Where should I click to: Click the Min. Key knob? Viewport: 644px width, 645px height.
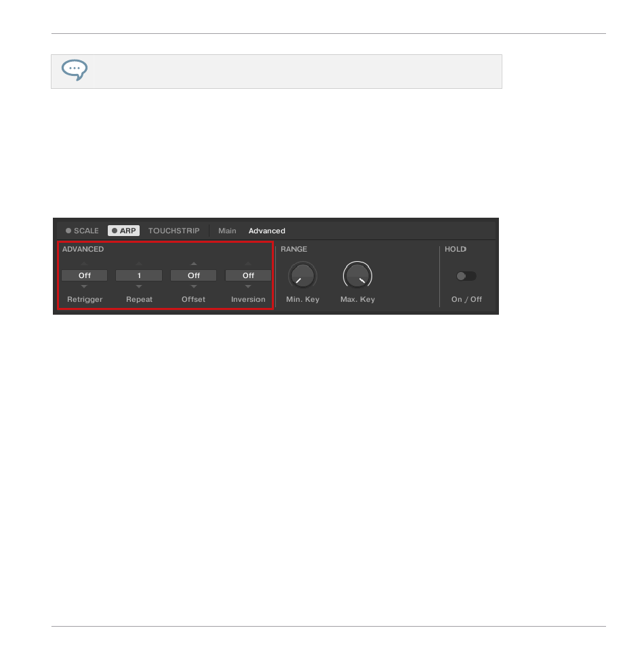302,276
